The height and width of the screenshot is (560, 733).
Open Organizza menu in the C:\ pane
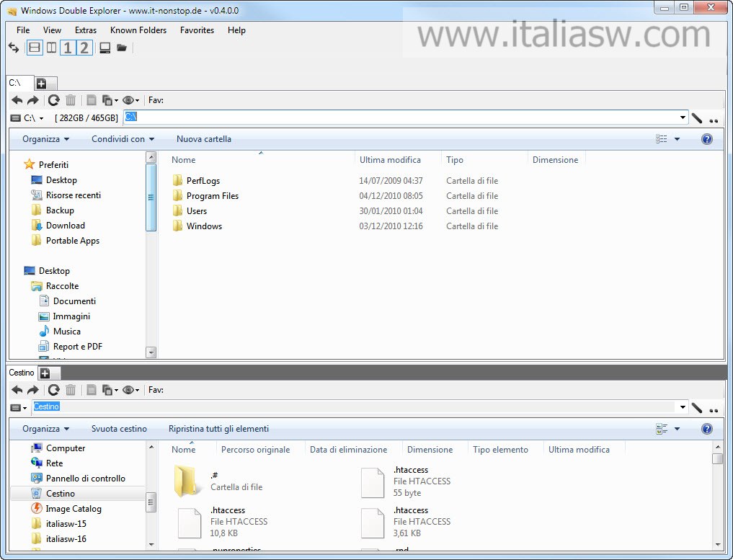(46, 139)
